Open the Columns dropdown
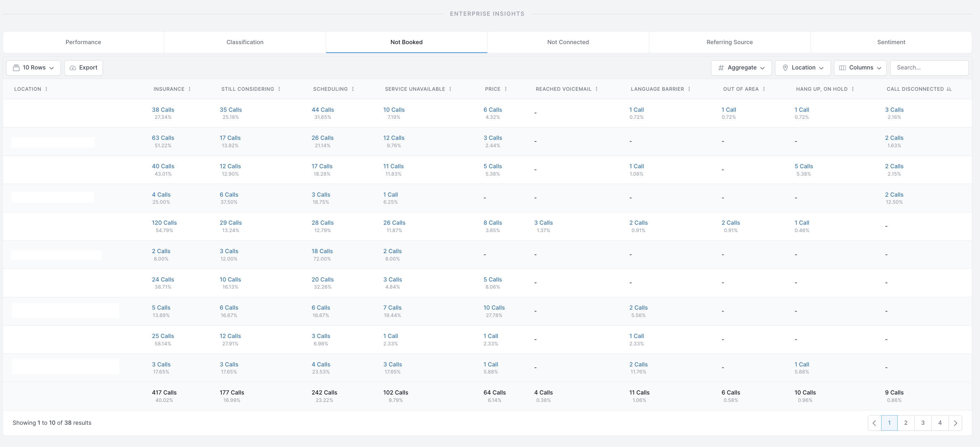This screenshot has height=447, width=980. pos(860,67)
